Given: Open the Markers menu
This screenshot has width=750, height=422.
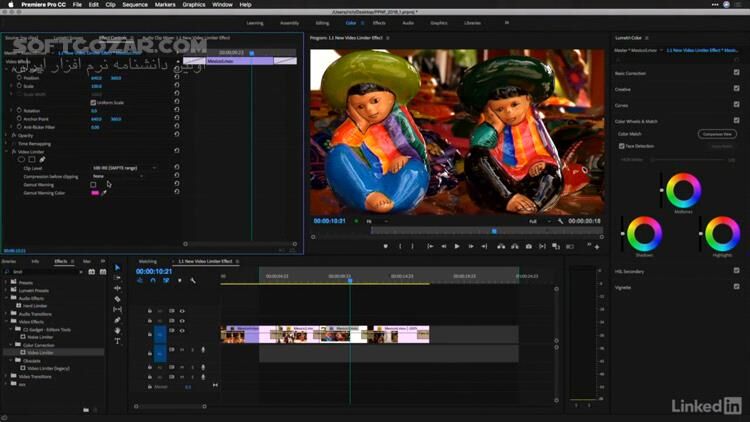Looking at the screenshot, I should [x=165, y=4].
